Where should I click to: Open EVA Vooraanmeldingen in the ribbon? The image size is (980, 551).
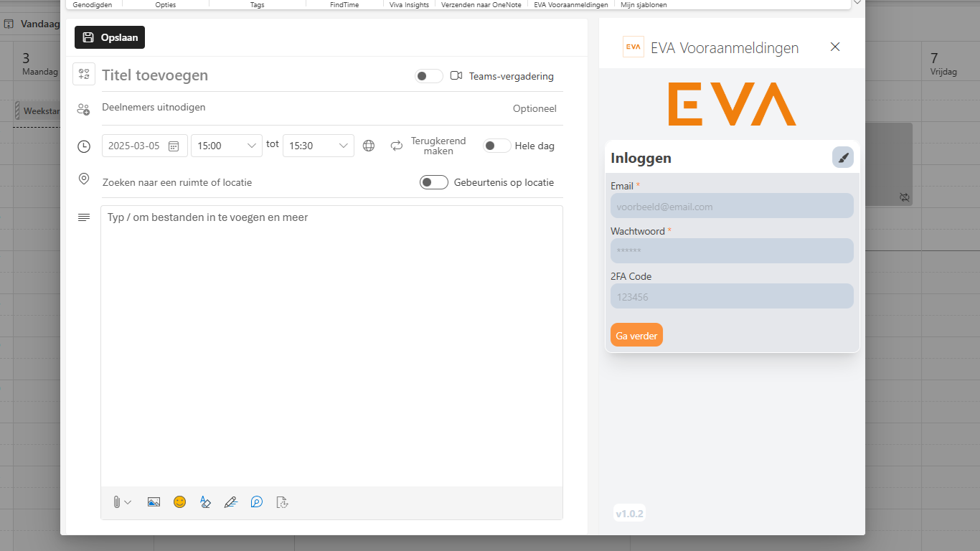click(x=571, y=4)
